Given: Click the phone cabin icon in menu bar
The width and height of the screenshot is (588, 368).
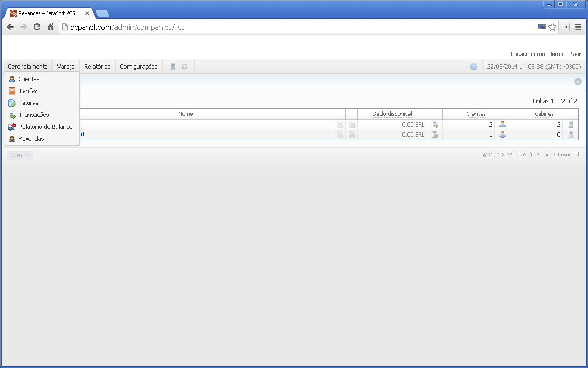Looking at the screenshot, I should pos(173,67).
